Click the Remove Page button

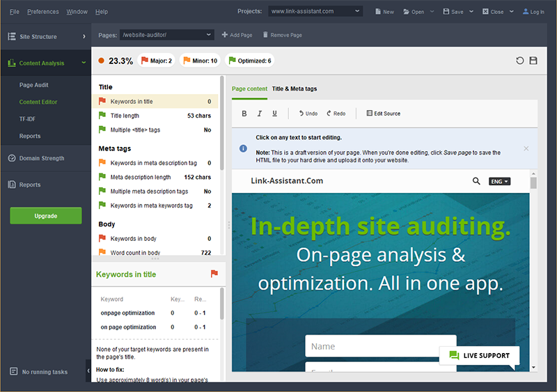pyautogui.click(x=283, y=35)
